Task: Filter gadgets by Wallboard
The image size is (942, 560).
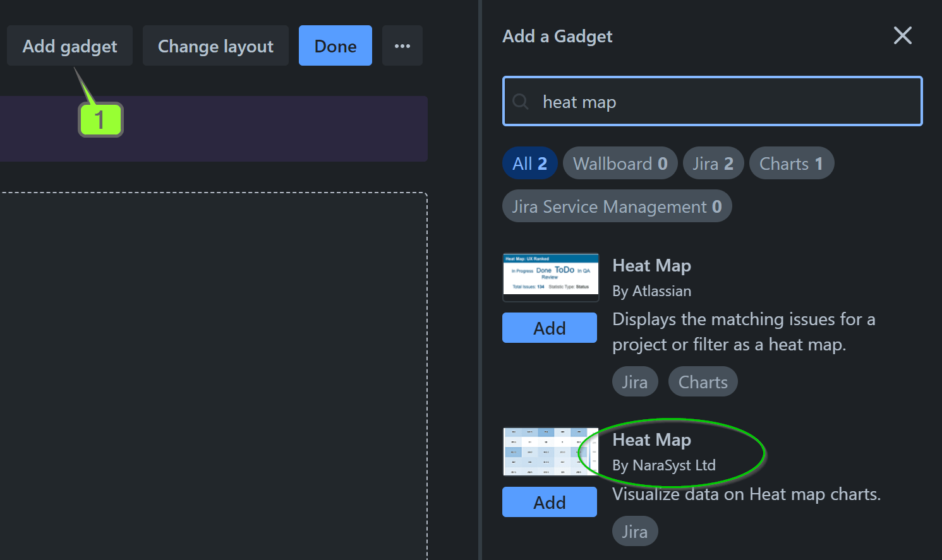Action: point(619,163)
